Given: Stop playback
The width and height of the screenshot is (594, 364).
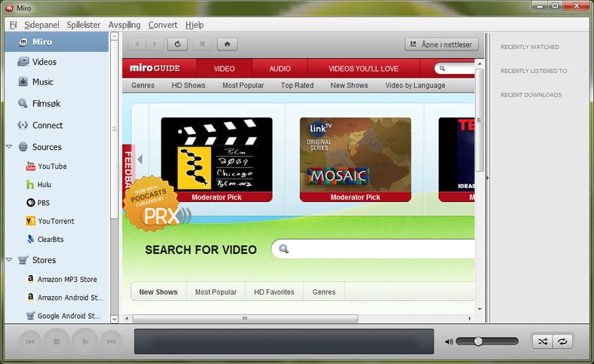Looking at the screenshot, I should (x=57, y=341).
